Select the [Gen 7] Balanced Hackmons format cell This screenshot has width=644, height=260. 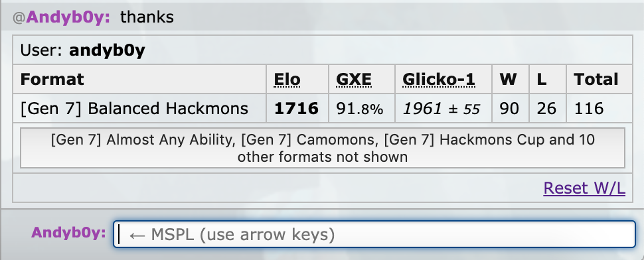tap(139, 108)
